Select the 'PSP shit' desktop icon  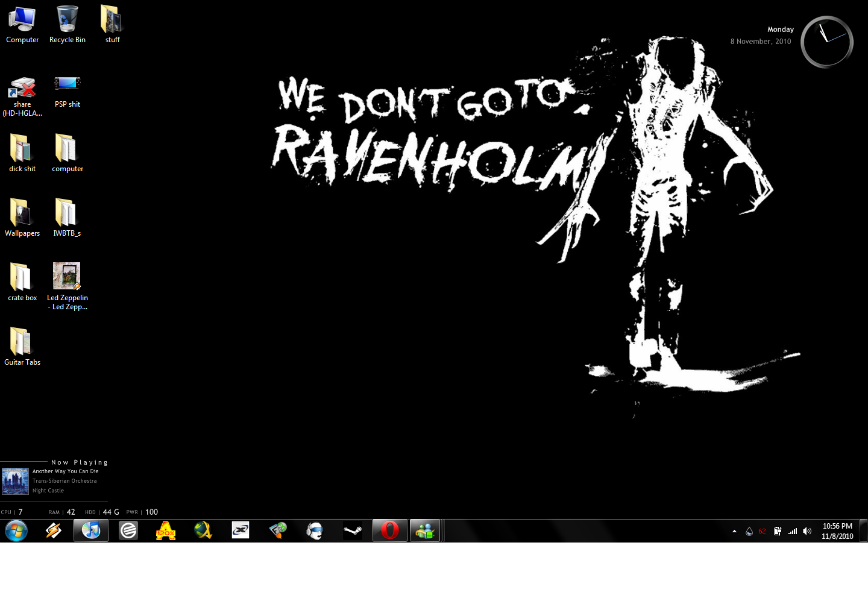coord(68,92)
